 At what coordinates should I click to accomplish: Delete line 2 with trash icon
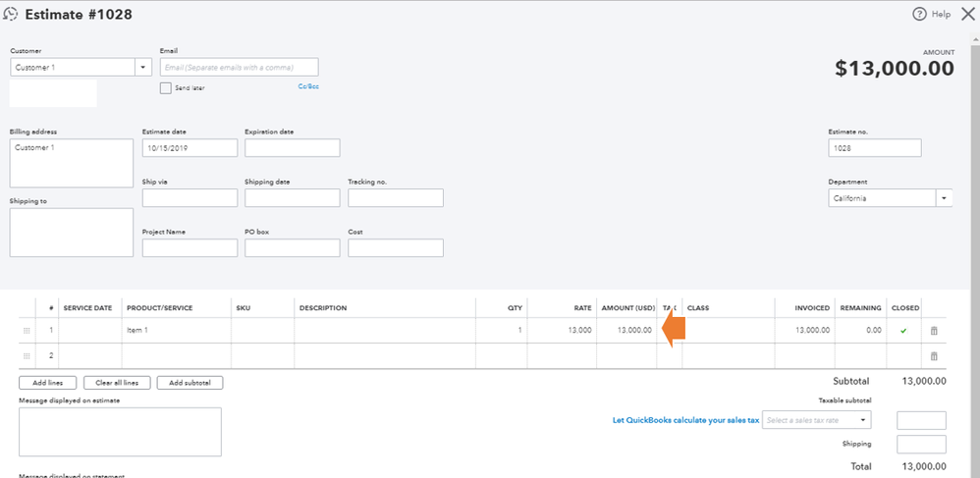pyautogui.click(x=934, y=356)
